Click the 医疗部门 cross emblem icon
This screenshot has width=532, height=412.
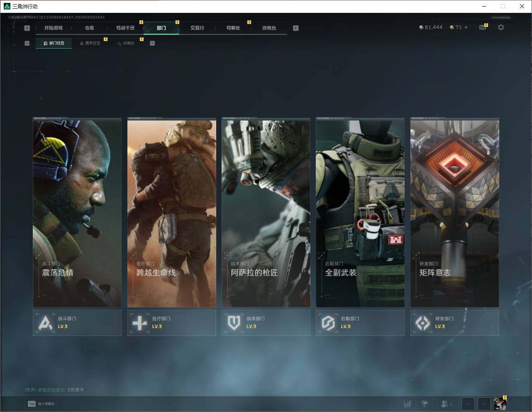[139, 323]
